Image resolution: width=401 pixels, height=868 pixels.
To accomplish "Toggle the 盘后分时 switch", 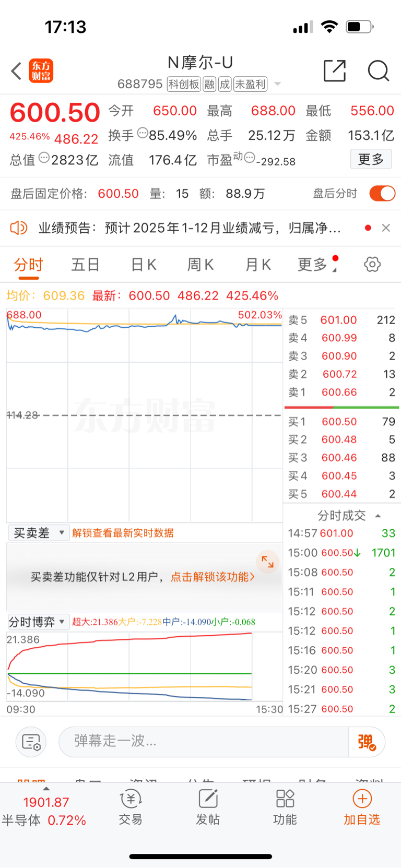I will click(382, 194).
